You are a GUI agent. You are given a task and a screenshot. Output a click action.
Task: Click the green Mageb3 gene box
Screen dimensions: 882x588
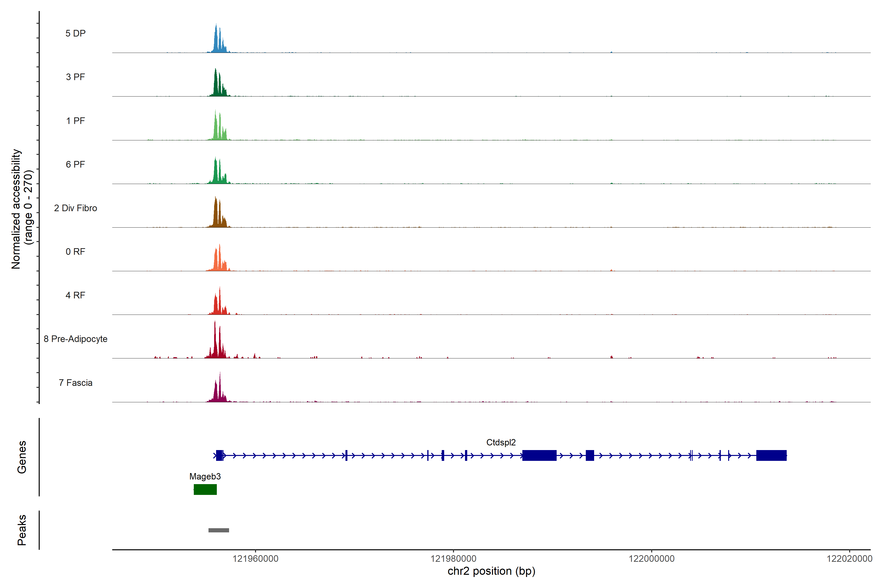[x=205, y=489]
